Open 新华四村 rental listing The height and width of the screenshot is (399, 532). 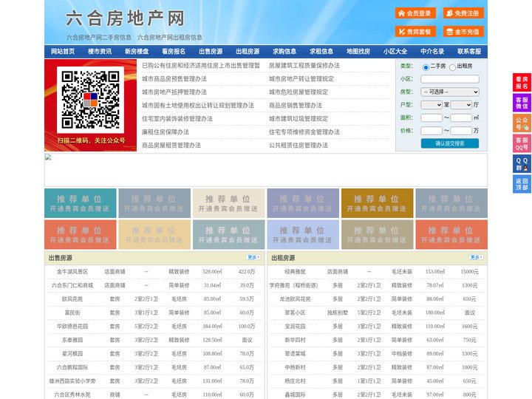point(295,340)
